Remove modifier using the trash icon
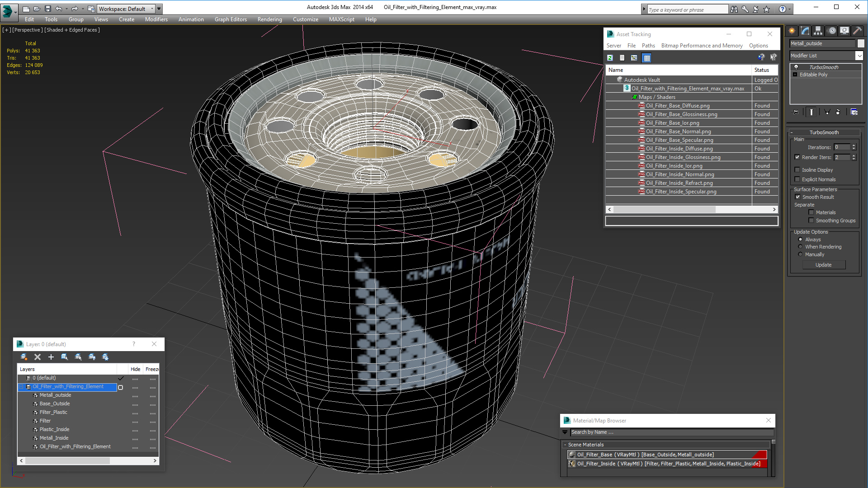Image resolution: width=868 pixels, height=488 pixels. tap(838, 112)
